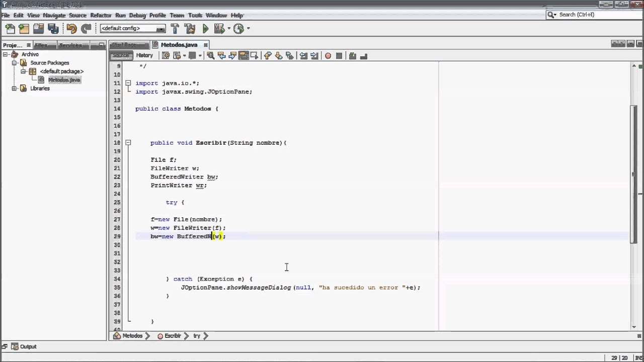This screenshot has width=644, height=362.
Task: Click the Metodos breadcrumb
Action: pyautogui.click(x=132, y=336)
